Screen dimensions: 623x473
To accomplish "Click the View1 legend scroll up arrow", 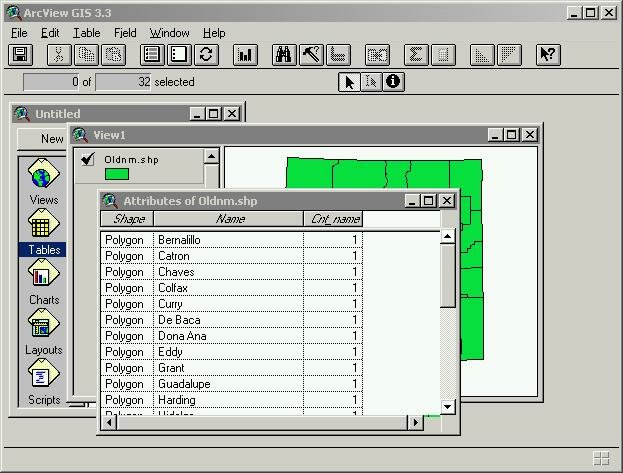I will 211,156.
